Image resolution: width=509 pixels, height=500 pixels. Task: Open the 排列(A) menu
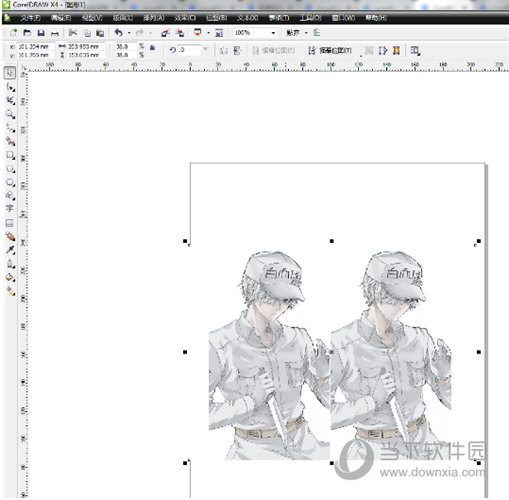(153, 18)
